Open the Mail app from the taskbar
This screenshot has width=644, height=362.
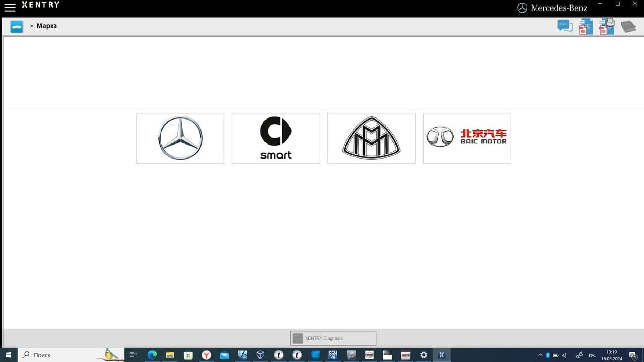point(224,355)
